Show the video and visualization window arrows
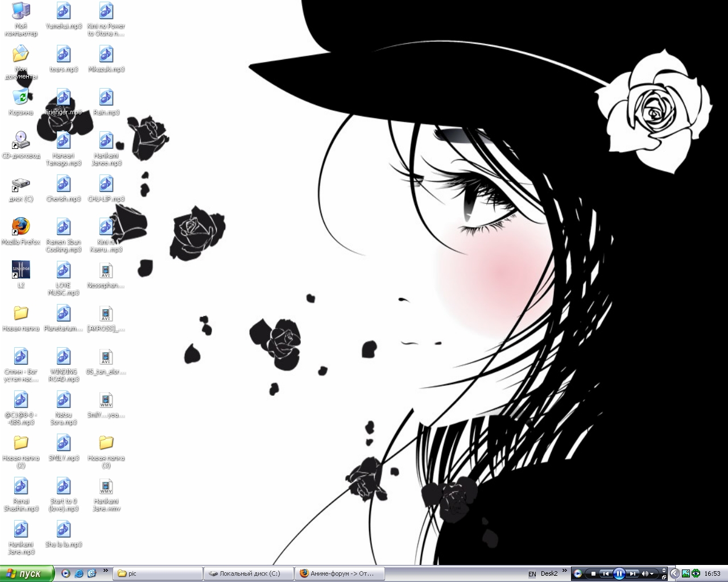The height and width of the screenshot is (582, 728). tap(664, 570)
